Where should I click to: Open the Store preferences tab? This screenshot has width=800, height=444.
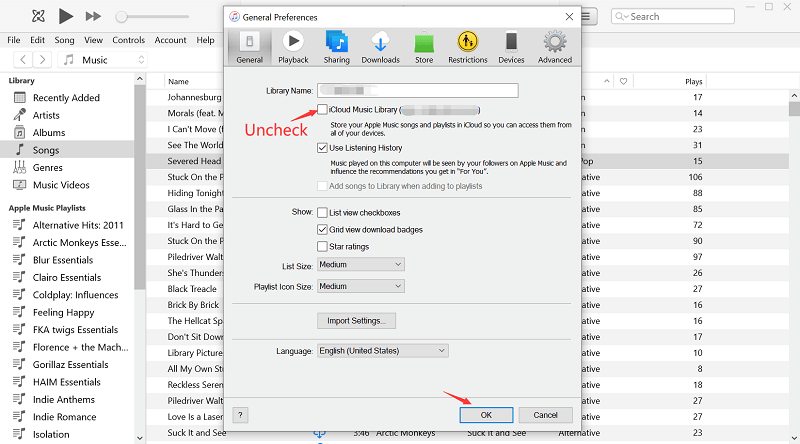coord(424,47)
